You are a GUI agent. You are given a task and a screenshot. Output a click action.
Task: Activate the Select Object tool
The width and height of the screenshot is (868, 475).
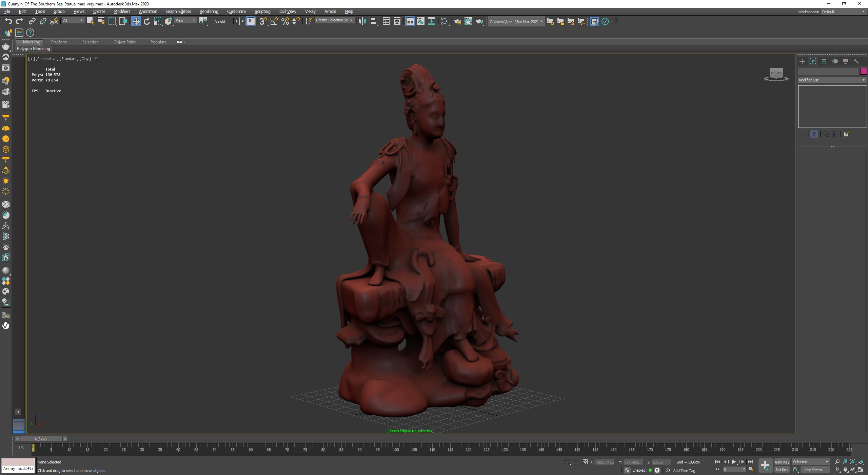click(x=90, y=21)
